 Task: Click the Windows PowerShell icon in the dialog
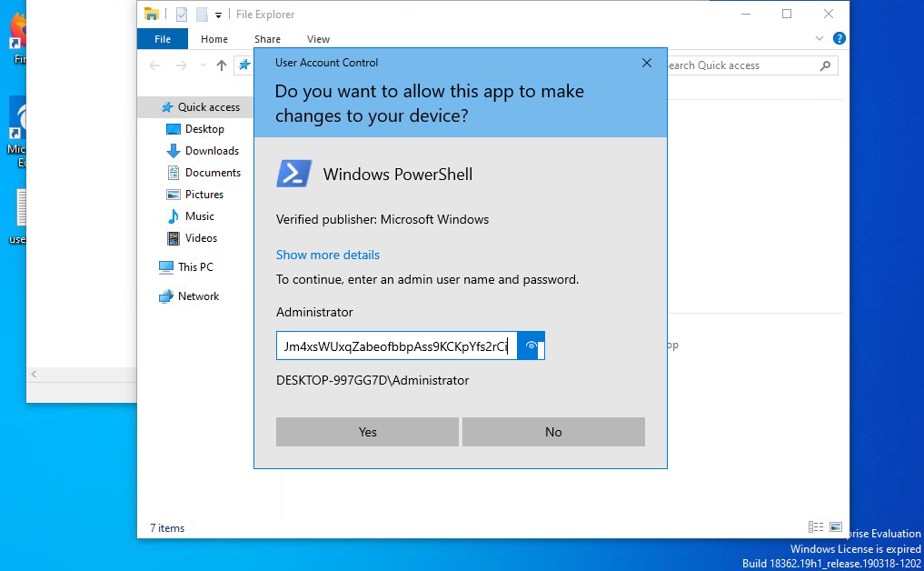tap(293, 174)
